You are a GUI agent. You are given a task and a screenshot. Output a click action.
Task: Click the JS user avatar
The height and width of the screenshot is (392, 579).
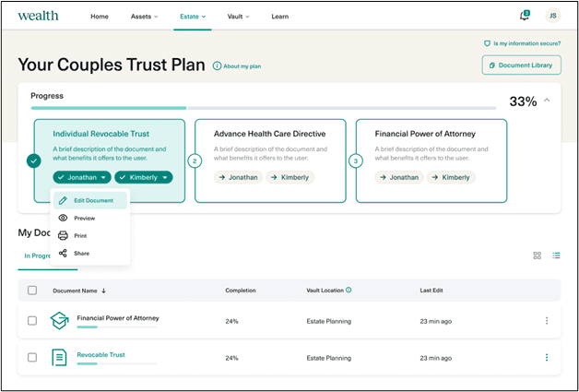coord(552,16)
